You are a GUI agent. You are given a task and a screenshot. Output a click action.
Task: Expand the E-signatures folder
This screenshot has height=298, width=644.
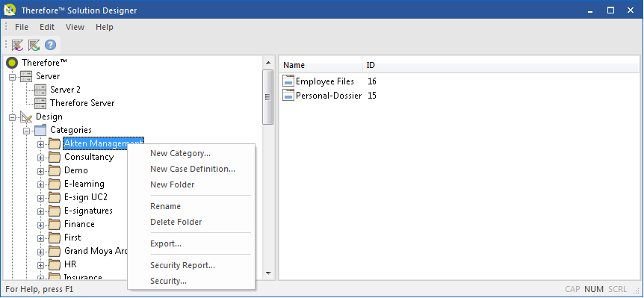(40, 211)
